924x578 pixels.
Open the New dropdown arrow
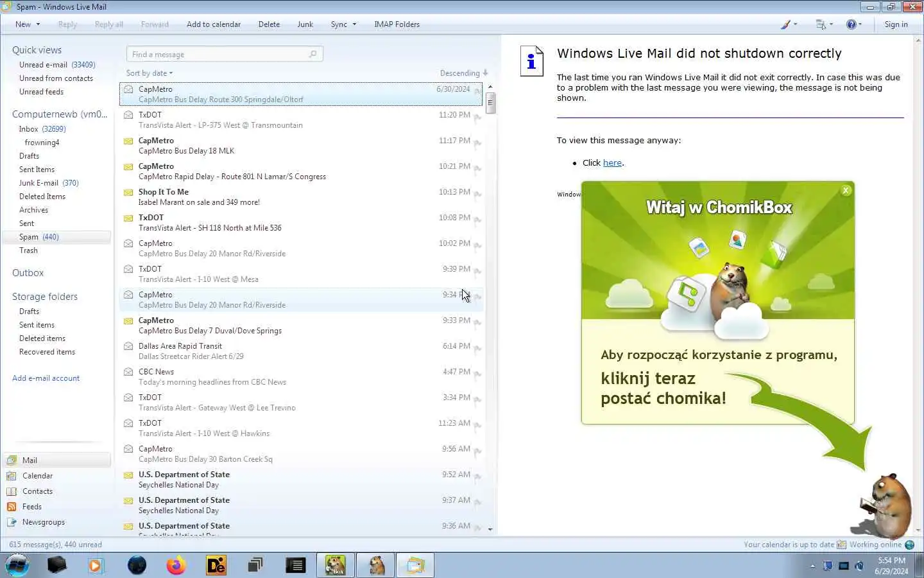coord(38,24)
